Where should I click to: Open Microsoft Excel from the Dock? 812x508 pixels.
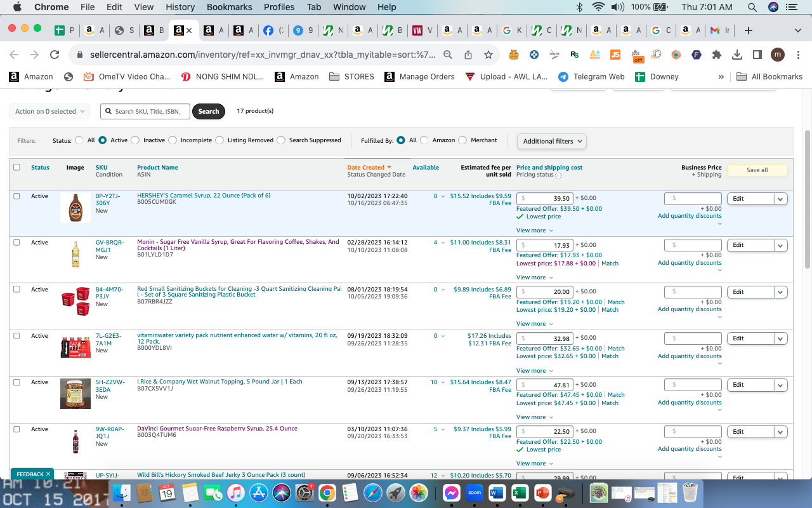tap(520, 493)
